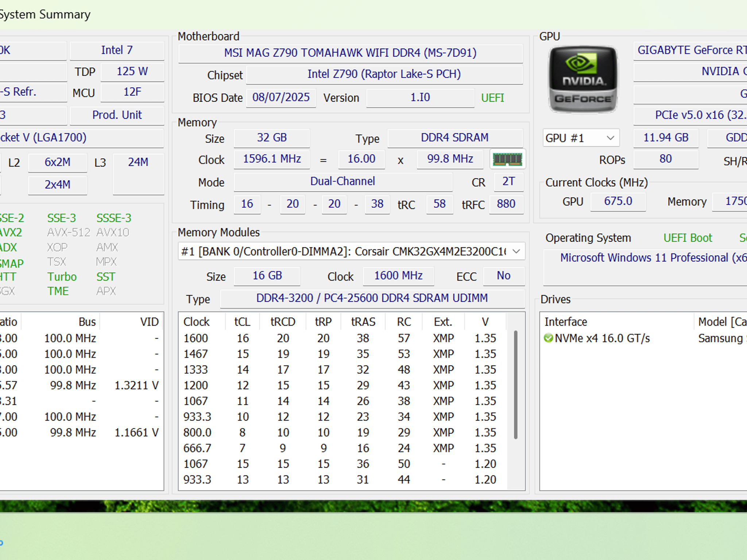Click the PCIe v5.0 x16 interface field
Screen dimensions: 747x560
[690, 115]
